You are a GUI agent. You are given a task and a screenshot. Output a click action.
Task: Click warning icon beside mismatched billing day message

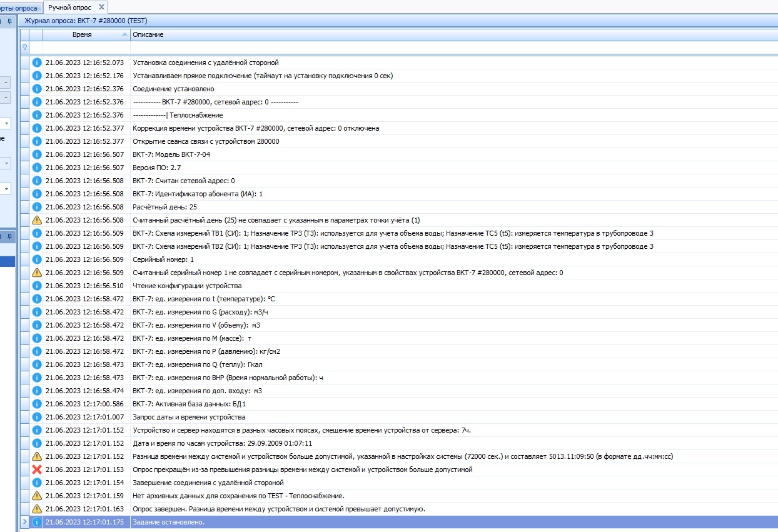[36, 220]
